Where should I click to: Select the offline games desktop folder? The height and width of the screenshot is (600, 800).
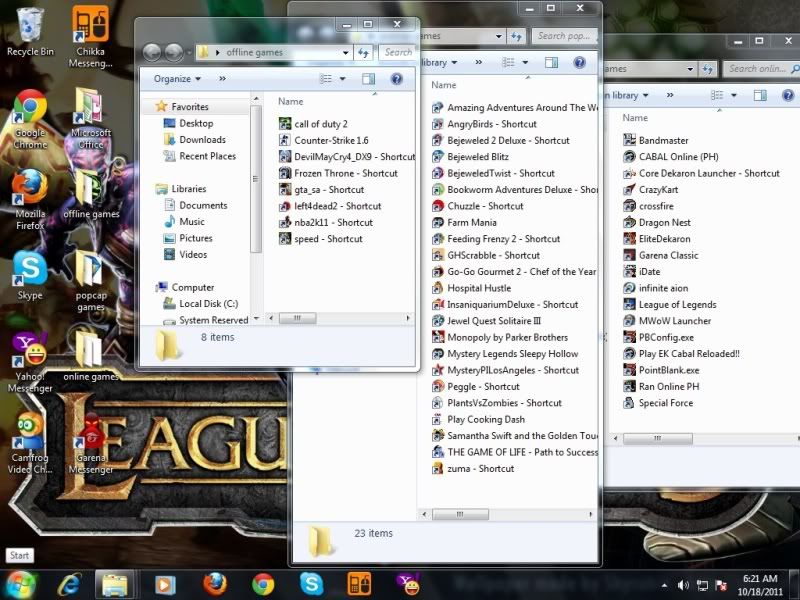coord(91,195)
